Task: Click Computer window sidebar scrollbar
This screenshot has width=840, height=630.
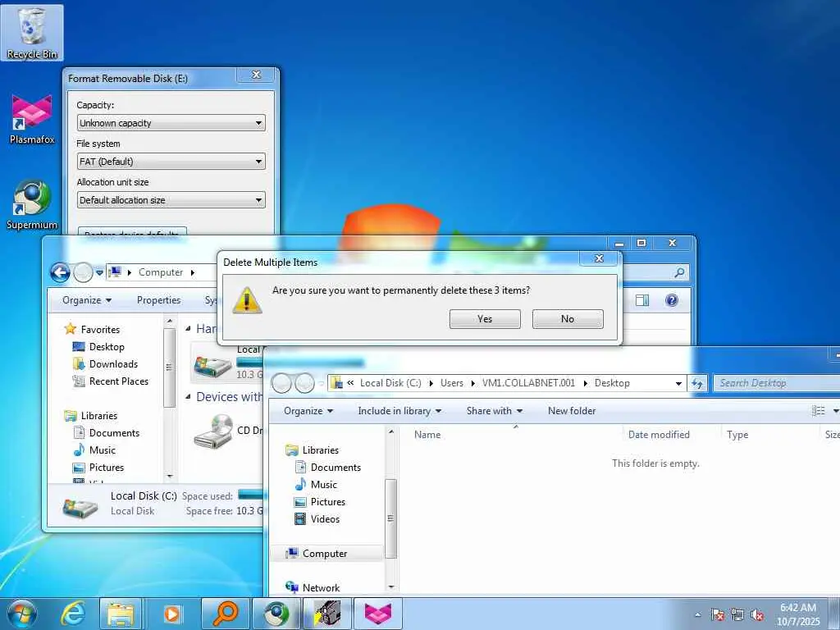Action: click(x=169, y=367)
